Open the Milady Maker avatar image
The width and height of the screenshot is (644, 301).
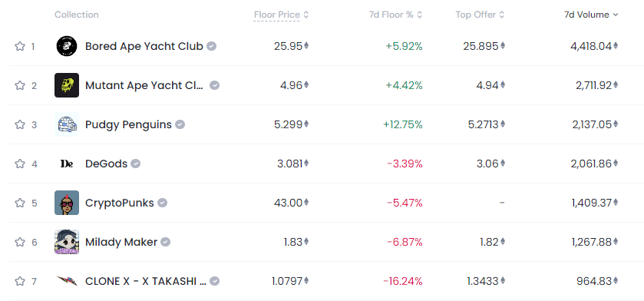pos(67,242)
